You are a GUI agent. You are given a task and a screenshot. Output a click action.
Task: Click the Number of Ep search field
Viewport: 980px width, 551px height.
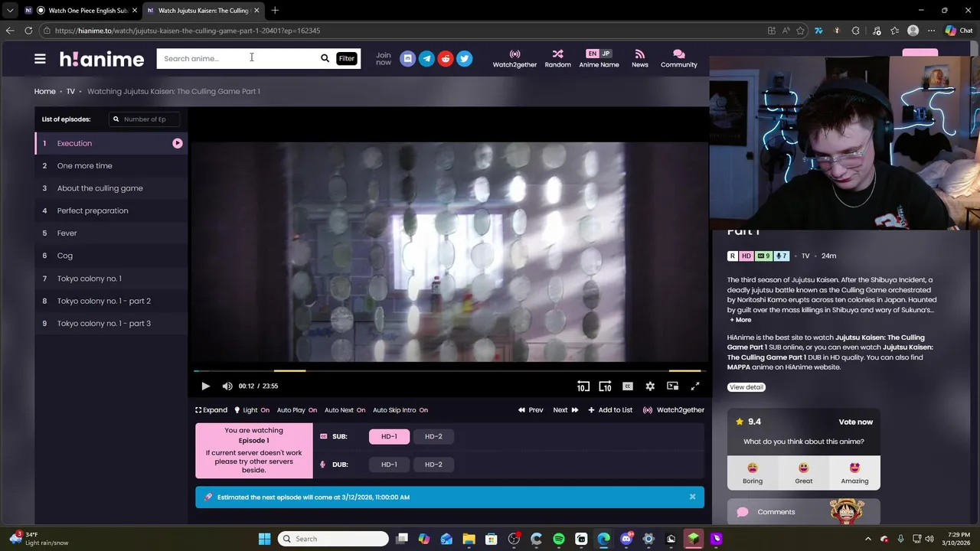(x=145, y=119)
